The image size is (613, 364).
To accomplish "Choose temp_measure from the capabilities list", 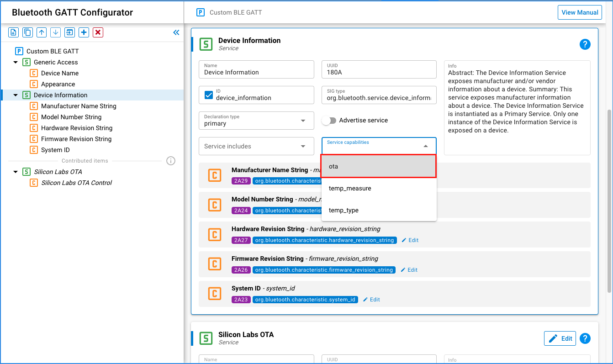I will [x=350, y=188].
